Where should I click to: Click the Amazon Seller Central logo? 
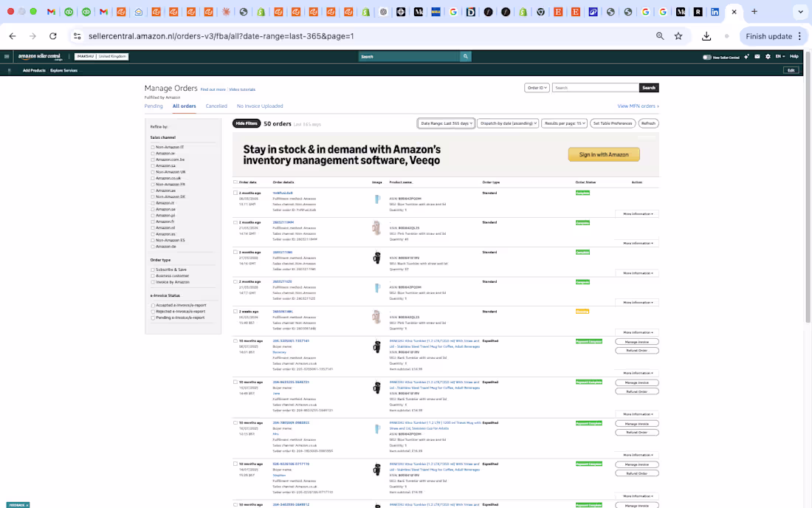coord(40,56)
